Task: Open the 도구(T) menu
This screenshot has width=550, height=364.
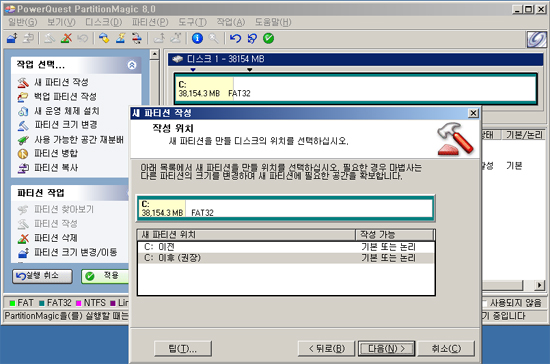Action: [x=193, y=22]
